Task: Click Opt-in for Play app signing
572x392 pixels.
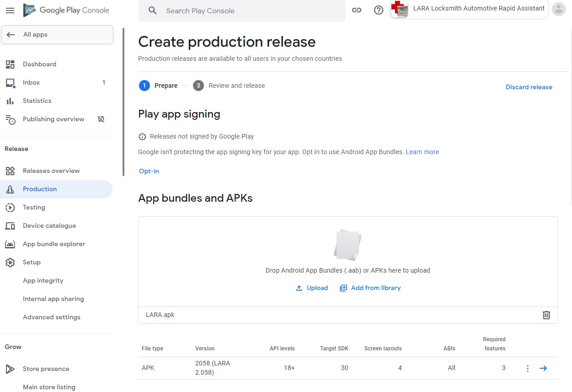Action: click(x=149, y=171)
